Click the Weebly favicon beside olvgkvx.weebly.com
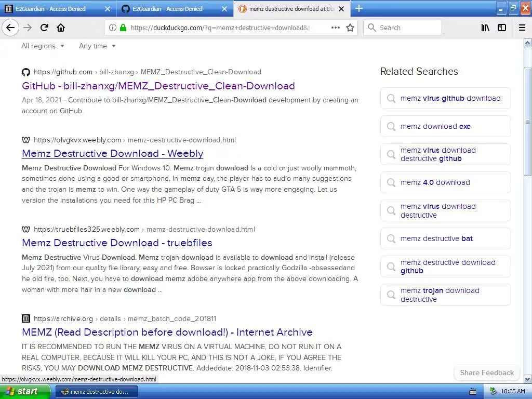 (26, 140)
